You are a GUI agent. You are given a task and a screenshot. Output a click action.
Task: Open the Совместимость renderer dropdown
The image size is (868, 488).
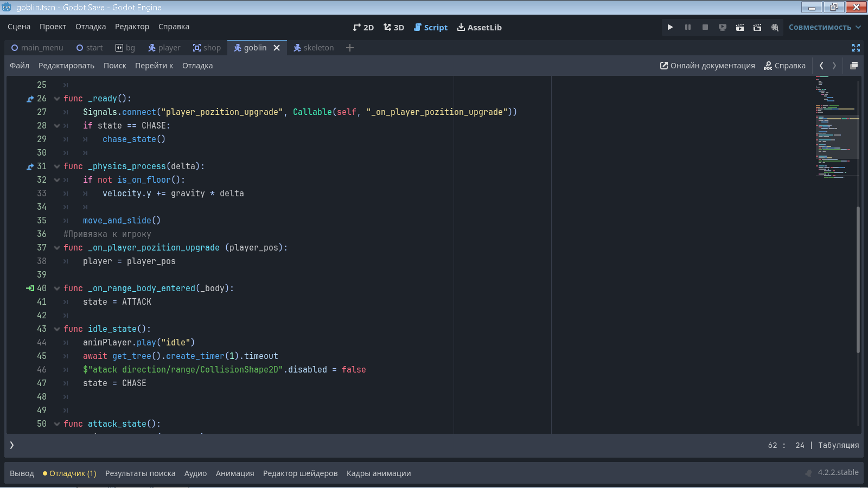[825, 27]
